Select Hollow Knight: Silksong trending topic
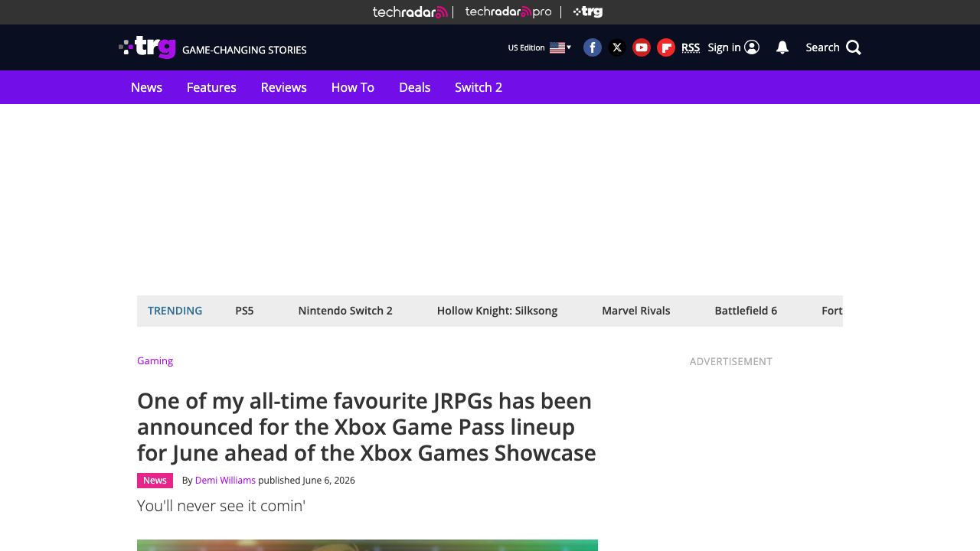The image size is (980, 551). click(497, 311)
